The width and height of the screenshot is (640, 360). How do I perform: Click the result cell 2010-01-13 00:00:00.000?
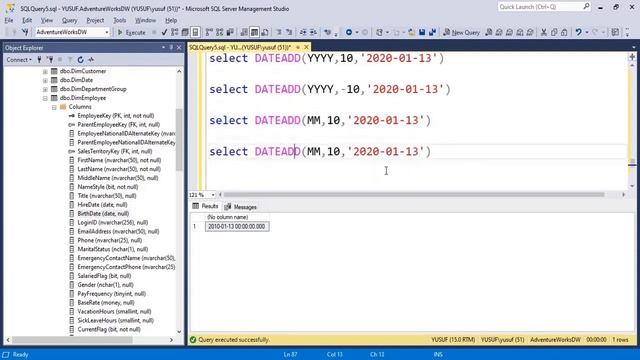(237, 227)
